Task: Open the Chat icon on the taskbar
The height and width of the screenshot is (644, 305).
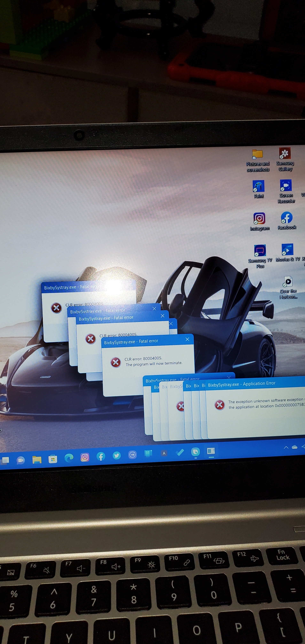Action: pos(20,460)
